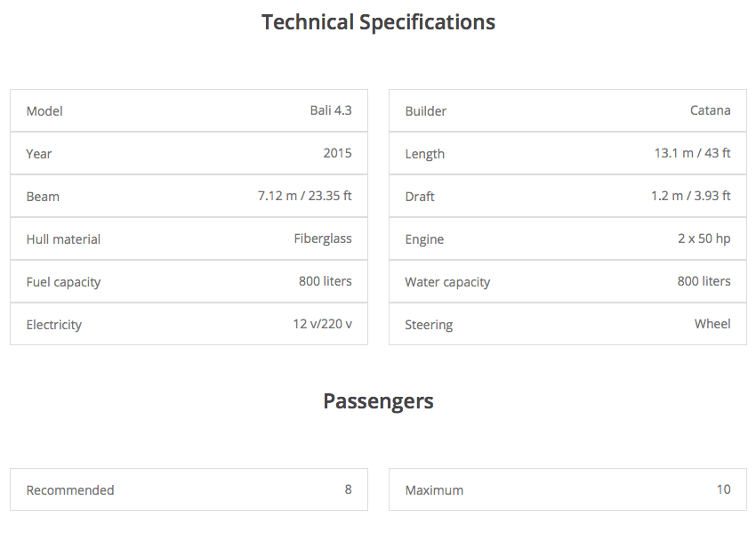Select the 12 v/220 v electricity value
756x533 pixels.
point(322,324)
